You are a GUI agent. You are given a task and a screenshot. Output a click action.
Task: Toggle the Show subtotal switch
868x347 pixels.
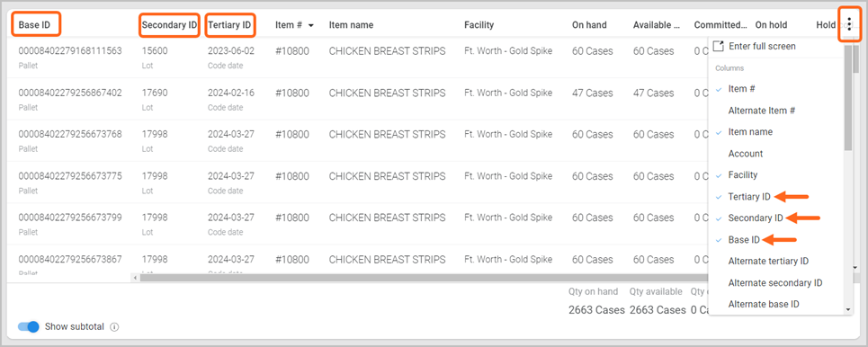[x=29, y=326]
